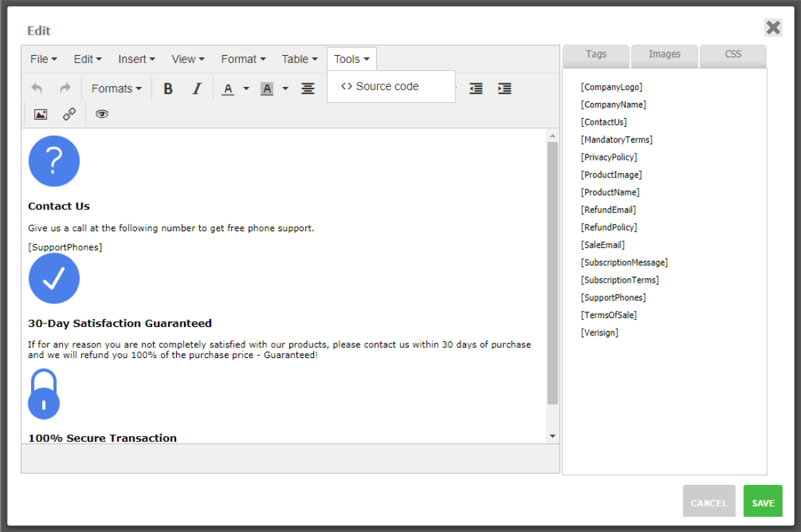Click the align center icon

click(308, 88)
